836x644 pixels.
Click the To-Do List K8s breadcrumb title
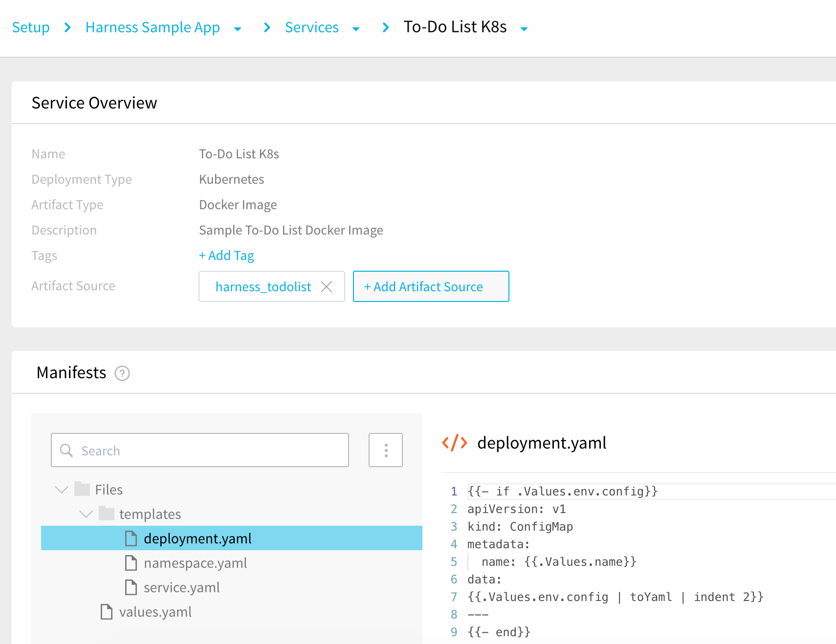coord(455,27)
